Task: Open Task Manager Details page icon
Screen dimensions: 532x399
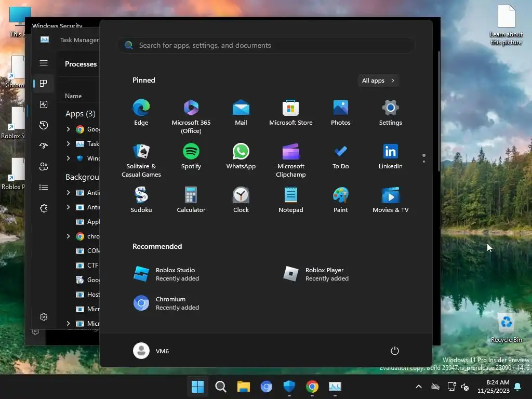Action: coord(44,187)
